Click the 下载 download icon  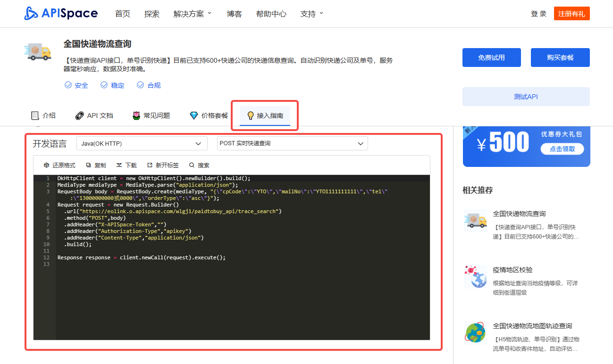(x=119, y=165)
